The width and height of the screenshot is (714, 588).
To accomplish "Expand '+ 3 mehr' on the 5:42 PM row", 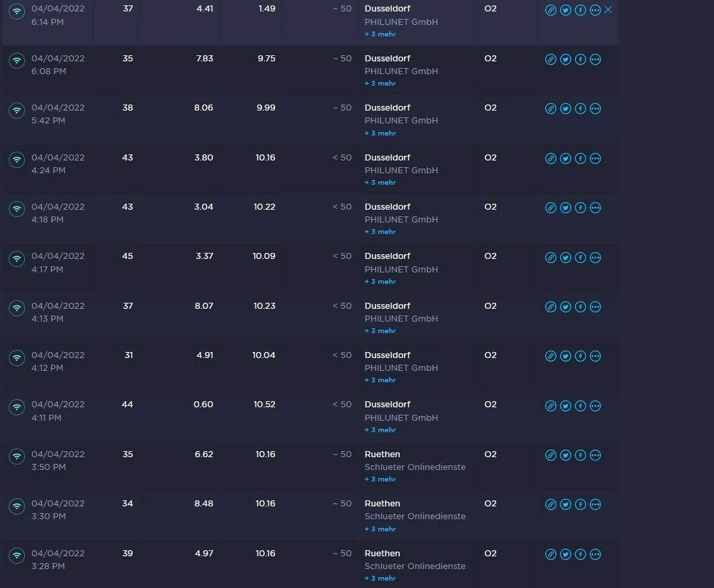I will (380, 133).
